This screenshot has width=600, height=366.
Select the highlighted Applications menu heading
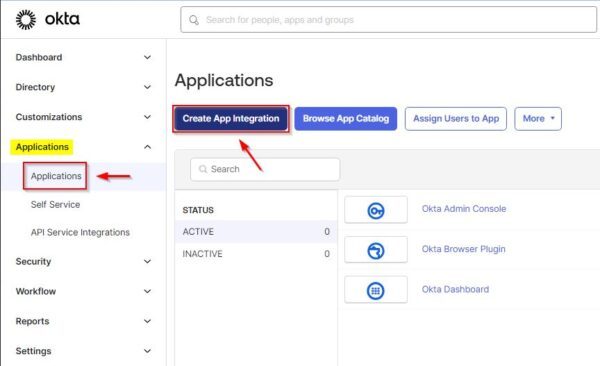click(42, 147)
